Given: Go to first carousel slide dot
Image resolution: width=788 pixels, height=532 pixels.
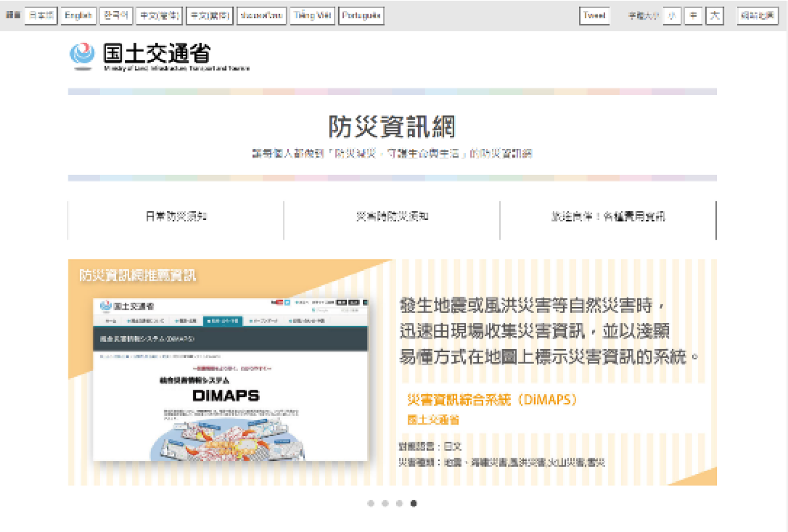Looking at the screenshot, I should click(x=371, y=504).
